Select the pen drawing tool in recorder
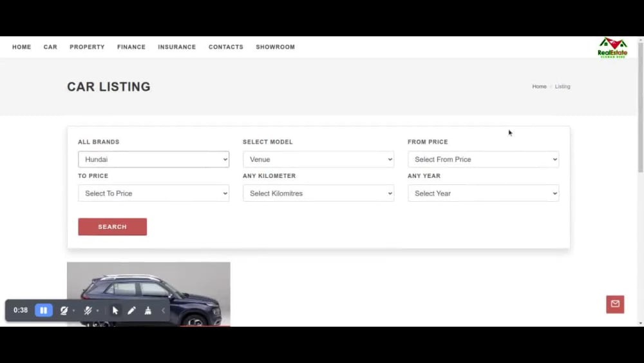 131,310
